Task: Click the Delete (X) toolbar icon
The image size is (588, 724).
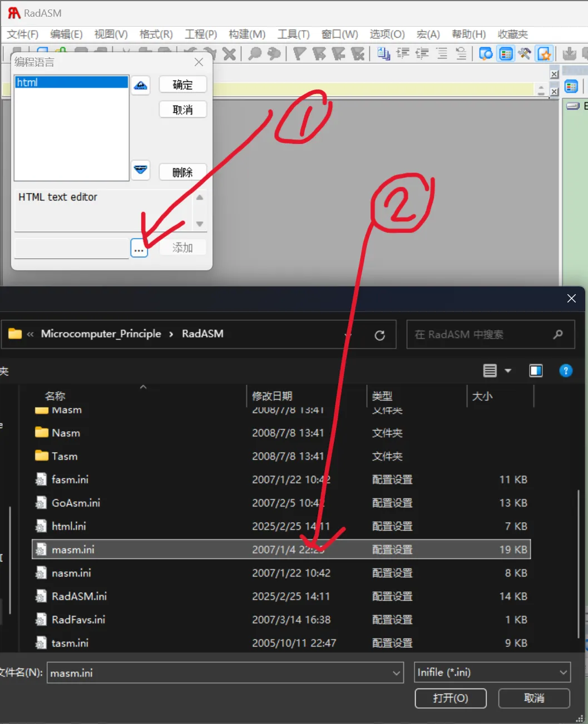Action: [229, 54]
